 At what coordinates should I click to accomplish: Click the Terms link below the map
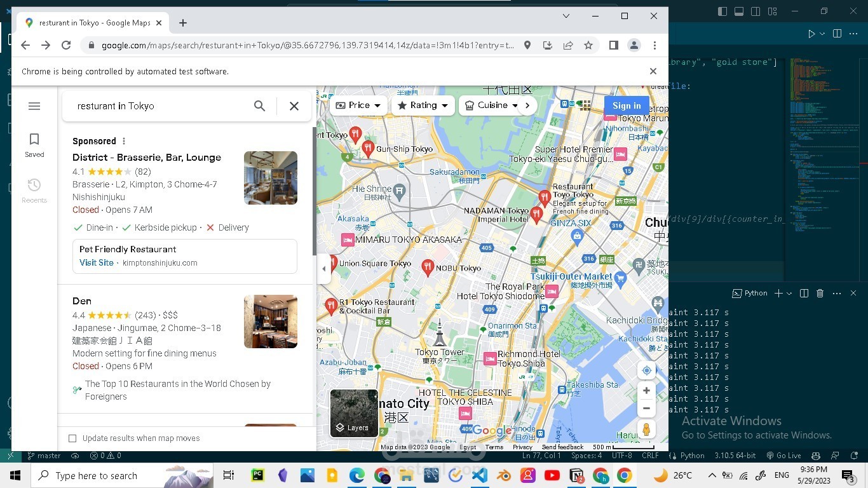[x=494, y=447]
